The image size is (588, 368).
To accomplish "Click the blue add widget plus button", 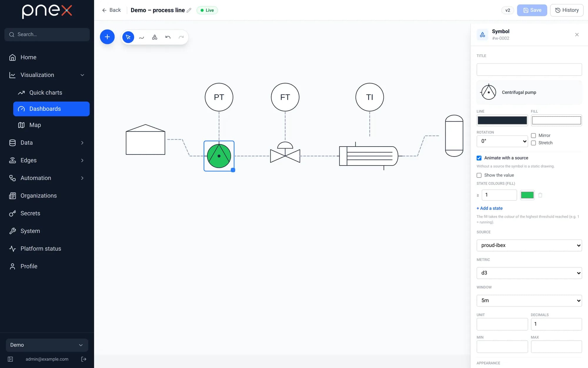I will tap(107, 37).
